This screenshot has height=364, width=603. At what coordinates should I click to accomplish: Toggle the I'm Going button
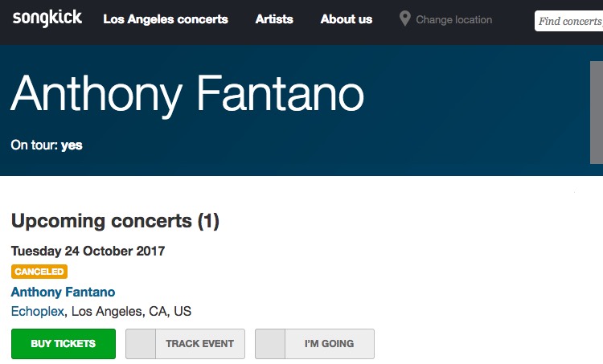[314, 344]
